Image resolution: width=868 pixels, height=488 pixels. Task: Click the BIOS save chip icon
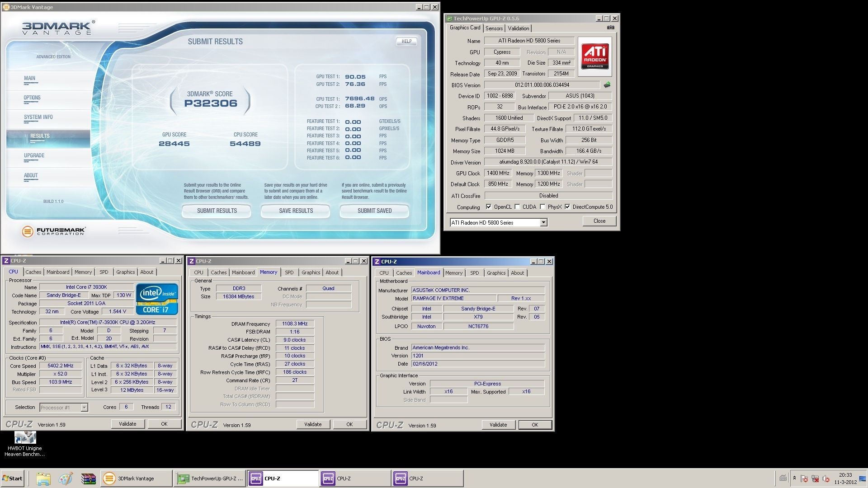point(607,85)
